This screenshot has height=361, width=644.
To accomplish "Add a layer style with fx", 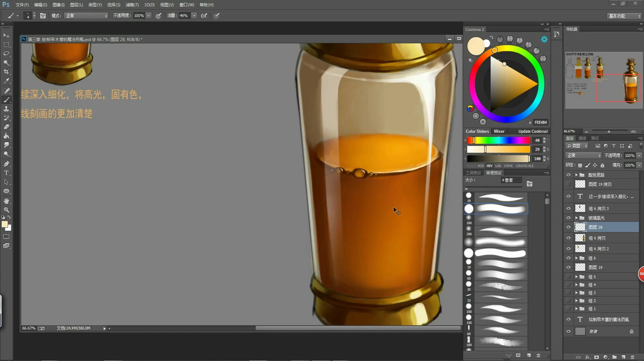I will tap(588, 357).
